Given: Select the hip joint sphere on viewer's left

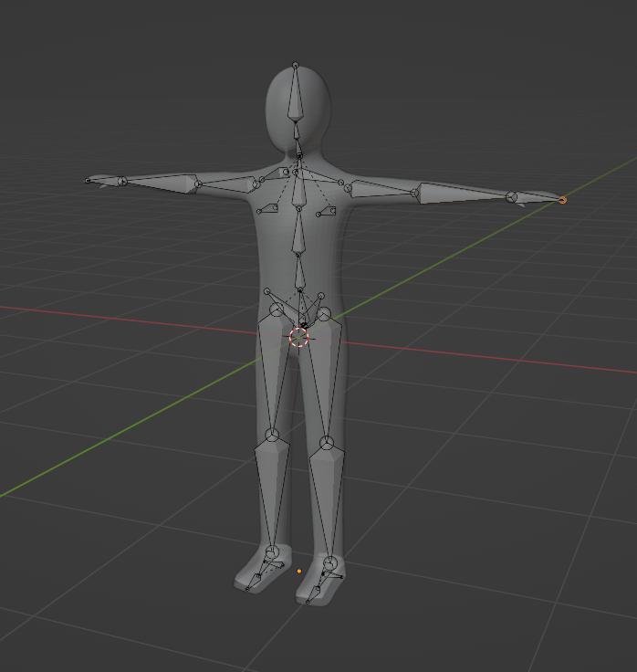Looking at the screenshot, I should pos(277,310).
